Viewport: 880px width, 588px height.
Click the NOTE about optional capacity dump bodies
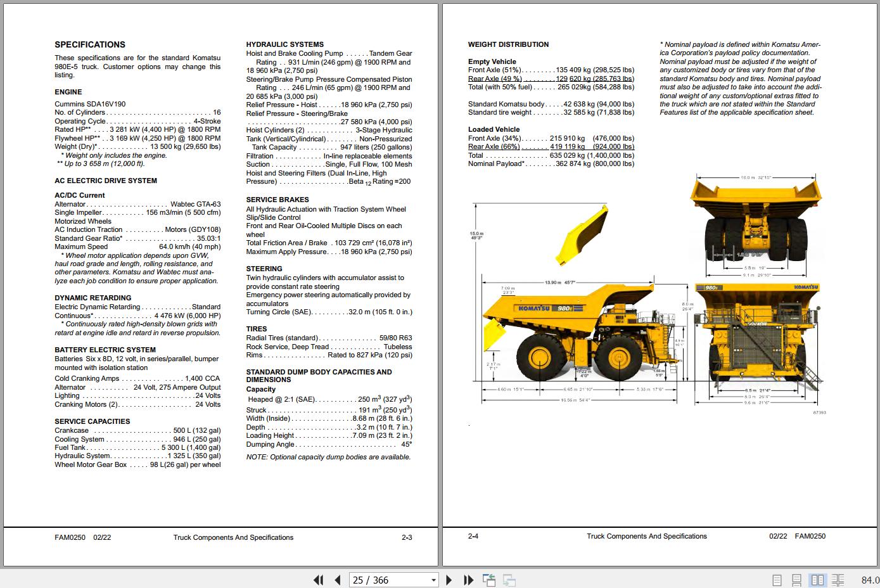pyautogui.click(x=328, y=457)
